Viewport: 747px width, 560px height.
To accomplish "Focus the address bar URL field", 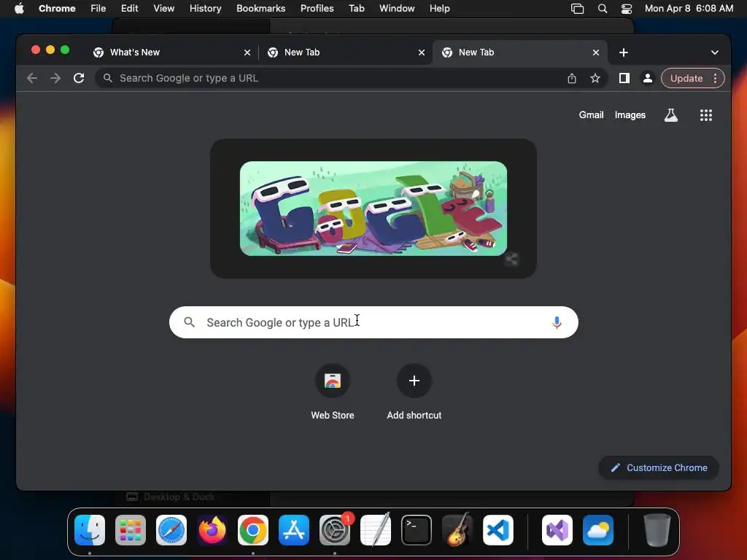I will pyautogui.click(x=333, y=78).
